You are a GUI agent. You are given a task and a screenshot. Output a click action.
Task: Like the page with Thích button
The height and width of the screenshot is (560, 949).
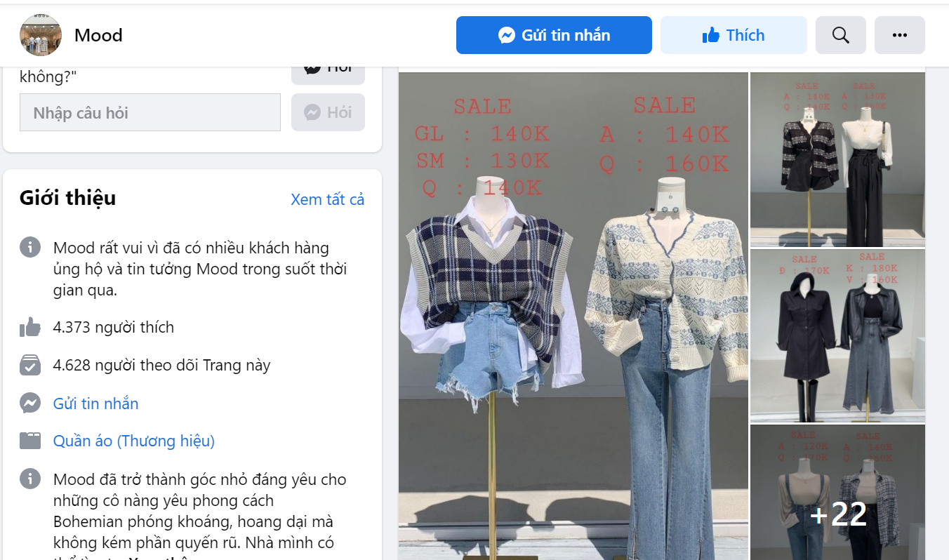tap(734, 35)
